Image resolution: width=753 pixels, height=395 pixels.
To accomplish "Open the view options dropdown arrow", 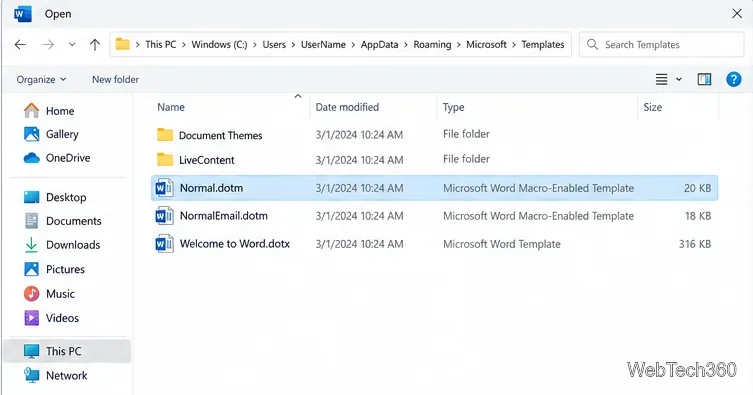I will click(x=679, y=79).
